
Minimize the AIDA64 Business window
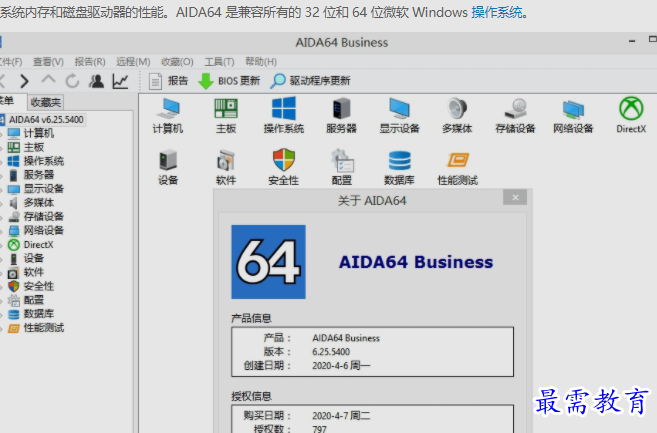(632, 41)
